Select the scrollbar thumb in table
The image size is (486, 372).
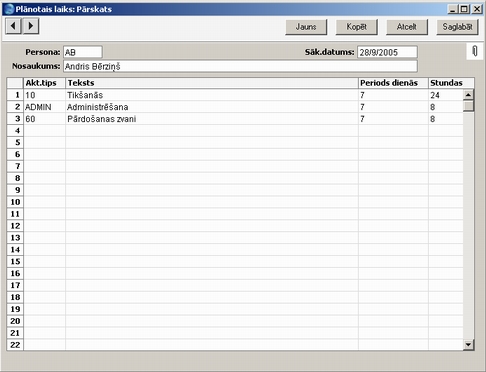pos(468,106)
